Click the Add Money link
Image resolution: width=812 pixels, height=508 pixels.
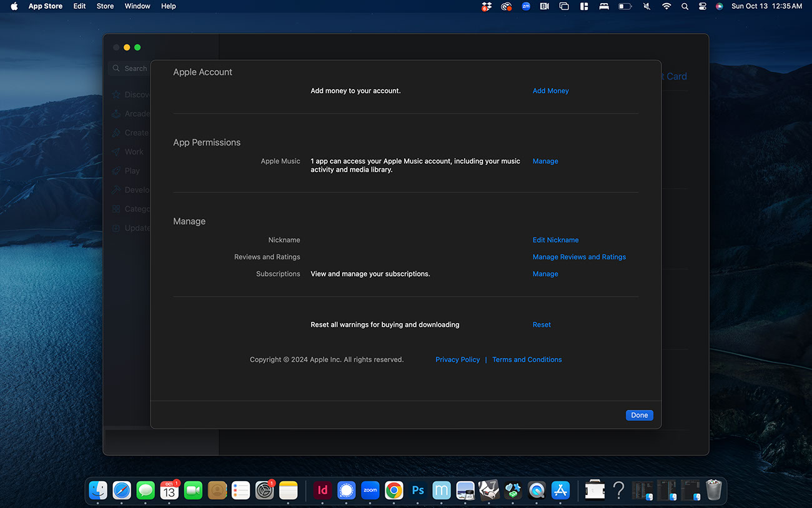(x=550, y=91)
